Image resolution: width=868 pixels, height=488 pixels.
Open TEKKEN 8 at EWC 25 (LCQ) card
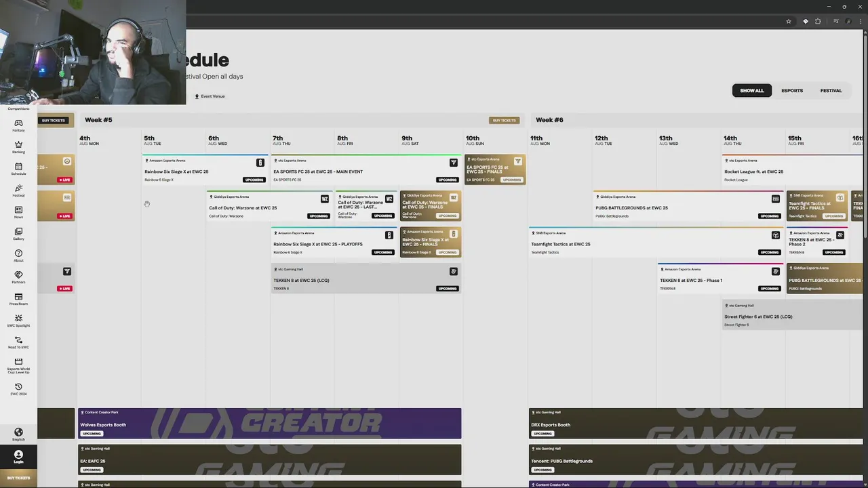pyautogui.click(x=366, y=279)
